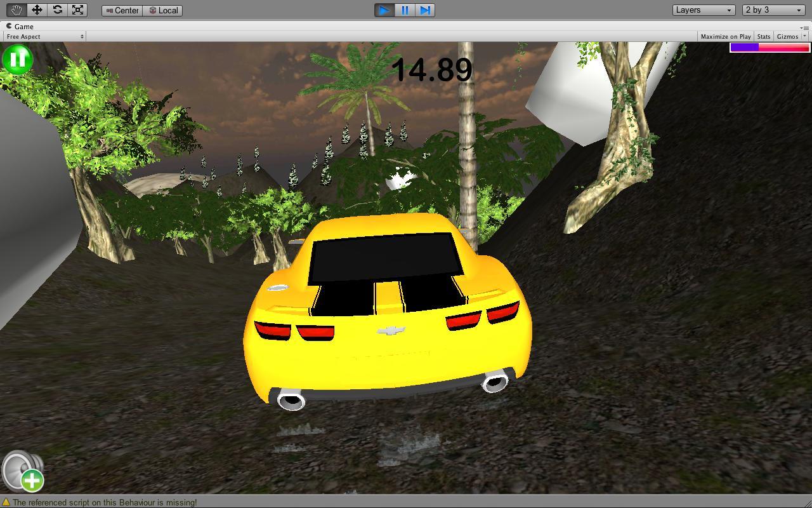The height and width of the screenshot is (508, 812).
Task: Select the Move tool in the toolbar
Action: pos(37,10)
